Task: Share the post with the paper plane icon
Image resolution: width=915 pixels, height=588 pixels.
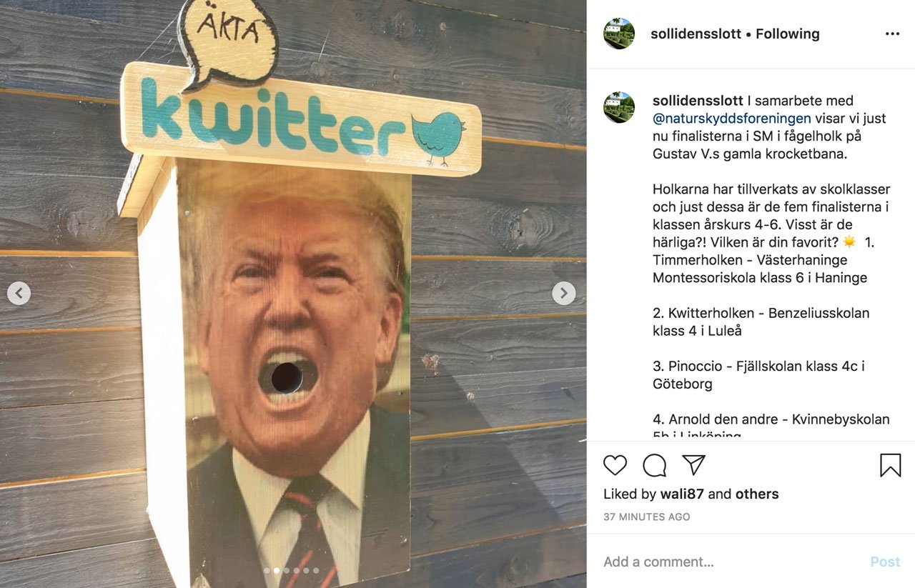Action: pos(693,465)
